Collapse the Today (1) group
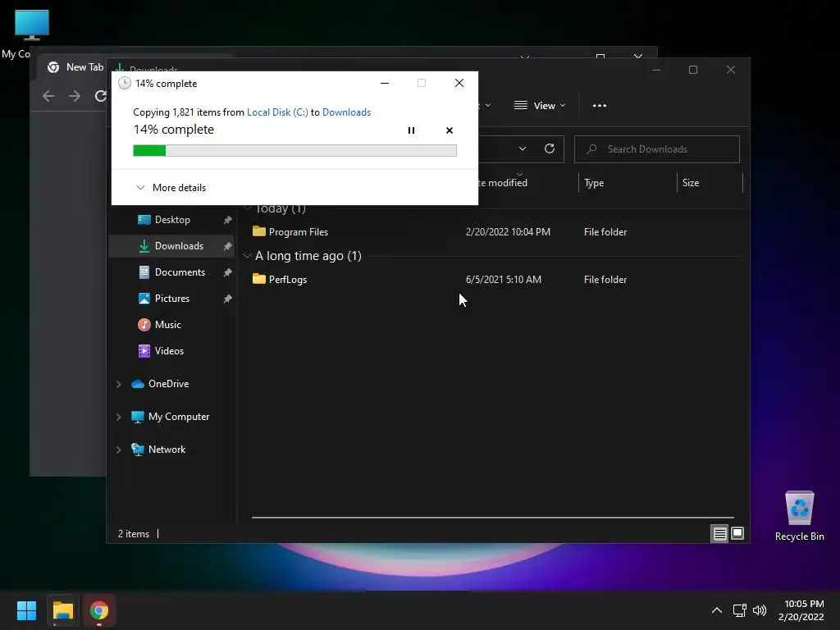This screenshot has width=840, height=630. (247, 208)
